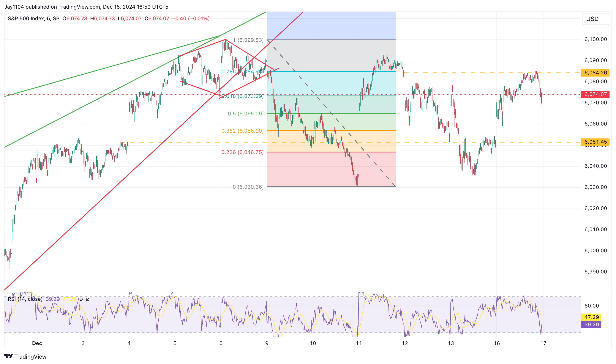Click the closing price value C6,074.07
This screenshot has height=364, width=616.
pos(157,19)
